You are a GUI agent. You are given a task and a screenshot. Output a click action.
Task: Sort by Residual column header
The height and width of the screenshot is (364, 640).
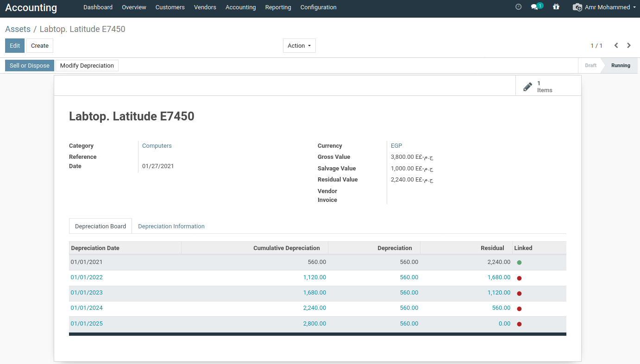466,248
